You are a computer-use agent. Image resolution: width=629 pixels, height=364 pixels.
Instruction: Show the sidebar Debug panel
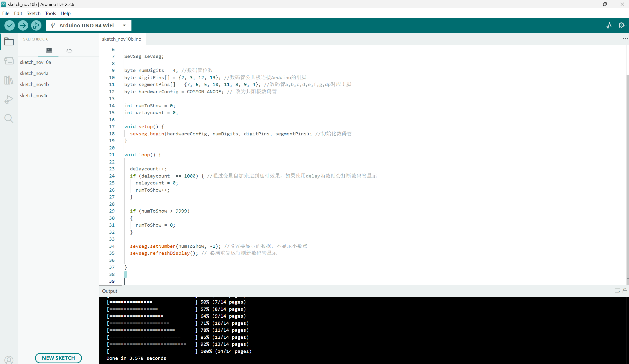coord(9,99)
